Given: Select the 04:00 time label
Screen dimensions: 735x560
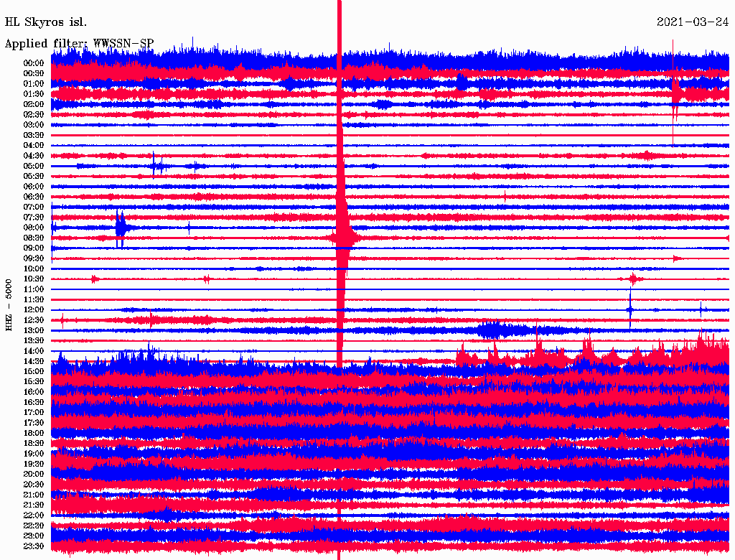Looking at the screenshot, I should click(34, 146).
